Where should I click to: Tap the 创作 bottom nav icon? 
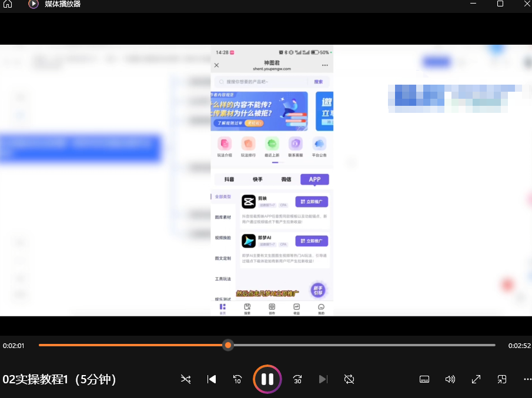coord(272,309)
